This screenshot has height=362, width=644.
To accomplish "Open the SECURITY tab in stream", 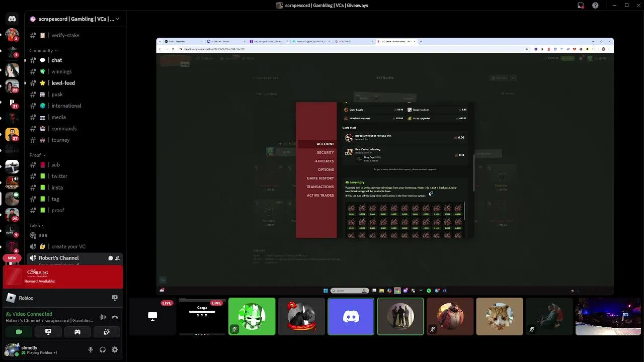I will coord(325,152).
